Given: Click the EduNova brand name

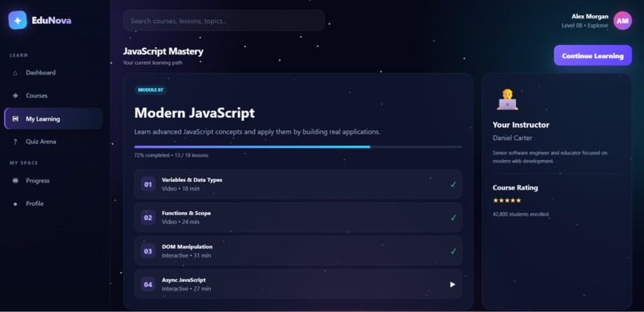Looking at the screenshot, I should click(51, 20).
